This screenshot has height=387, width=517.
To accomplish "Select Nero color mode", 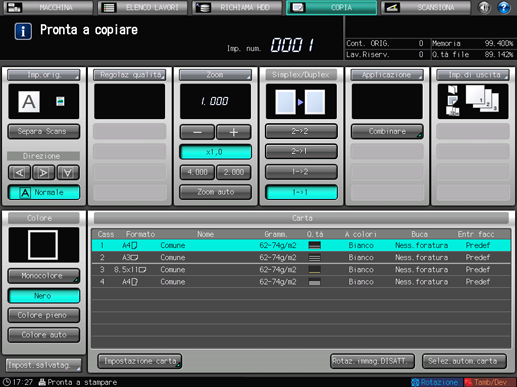I will pos(44,296).
